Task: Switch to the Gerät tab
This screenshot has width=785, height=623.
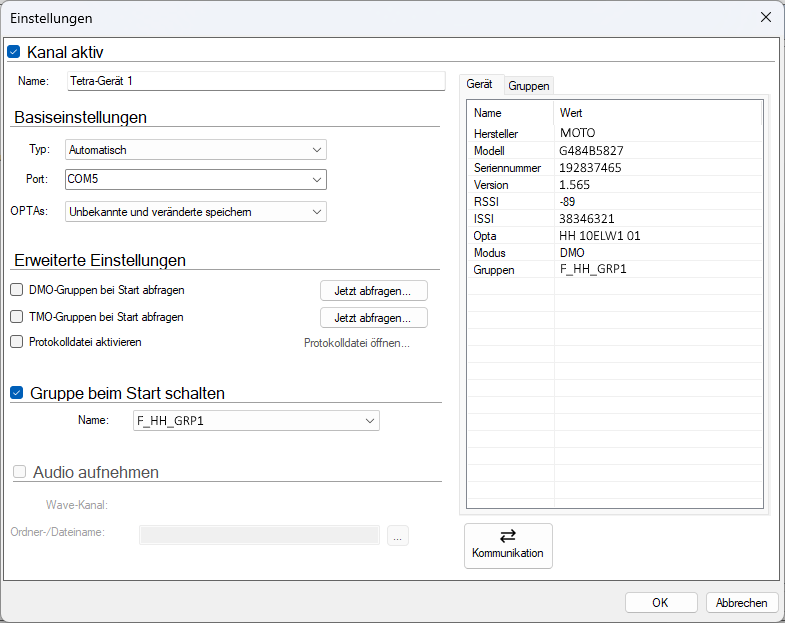Action: click(x=480, y=84)
